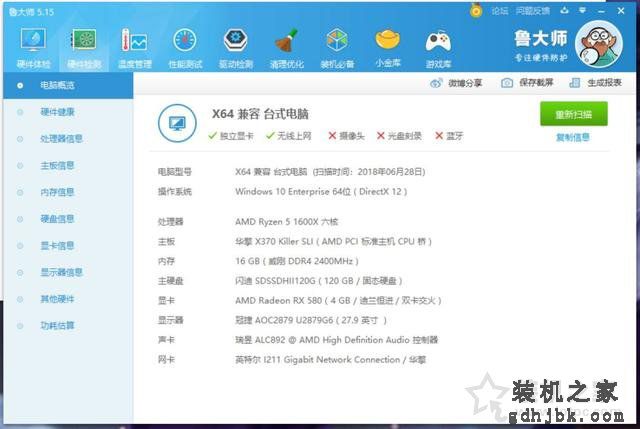The width and height of the screenshot is (640, 429).
Task: Click the AMD Radeon RX 580 value
Action: (338, 301)
